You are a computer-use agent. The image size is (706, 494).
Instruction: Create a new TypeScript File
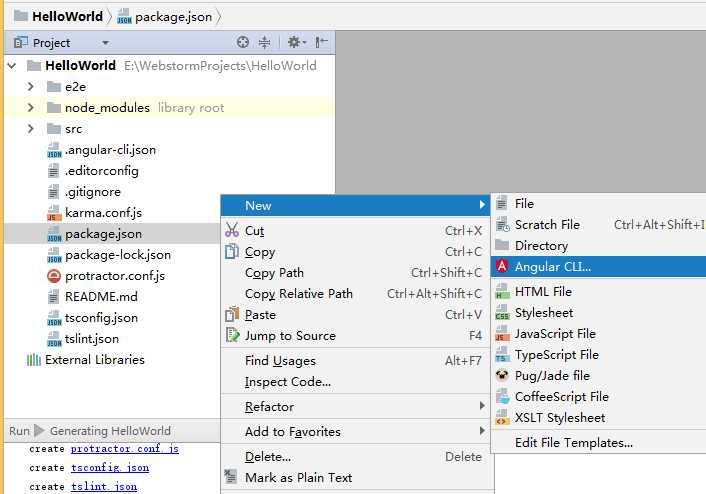(x=599, y=354)
